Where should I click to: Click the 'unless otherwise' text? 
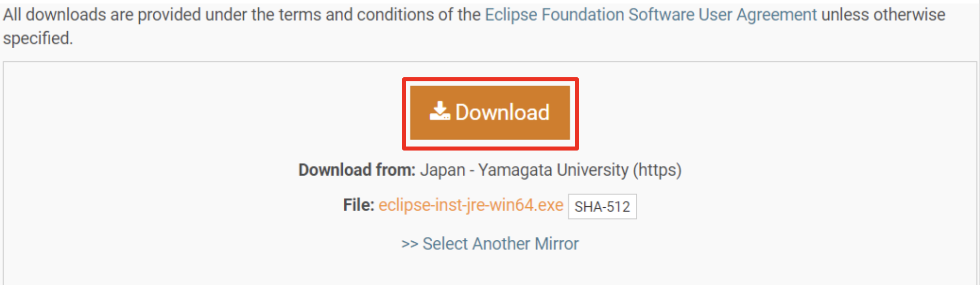pos(883,15)
